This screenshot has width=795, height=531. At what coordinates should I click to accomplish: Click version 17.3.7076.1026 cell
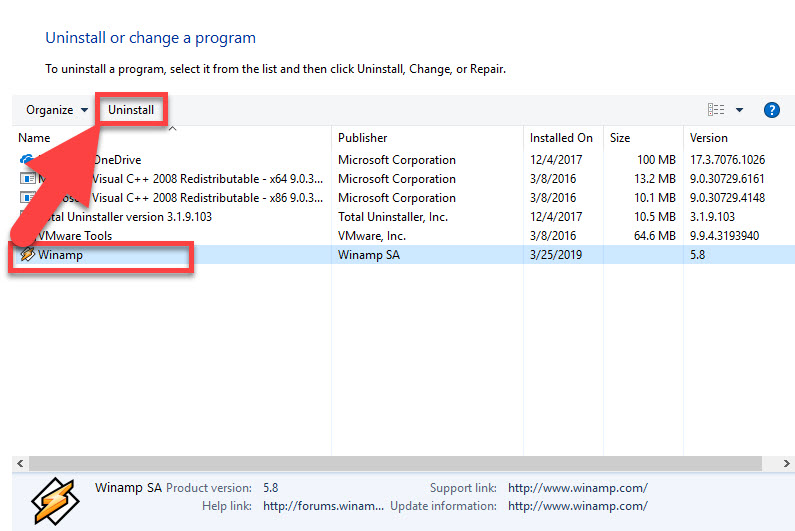point(727,160)
